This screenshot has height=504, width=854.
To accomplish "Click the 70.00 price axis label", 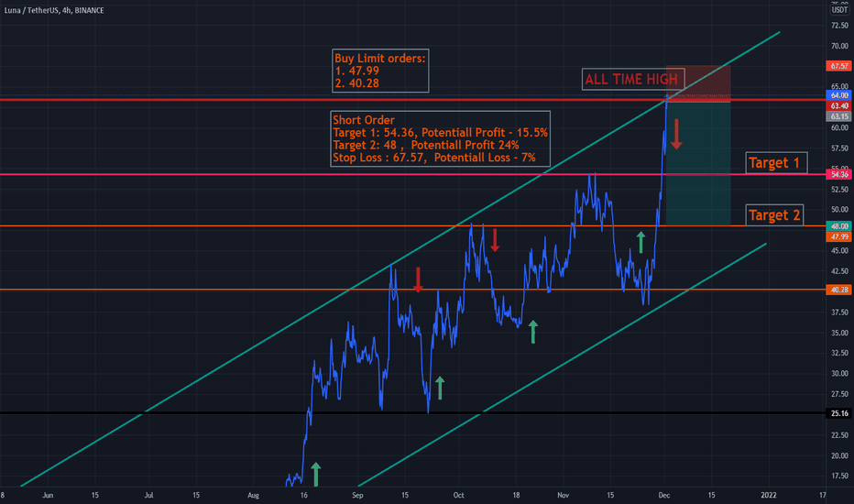I will [839, 47].
